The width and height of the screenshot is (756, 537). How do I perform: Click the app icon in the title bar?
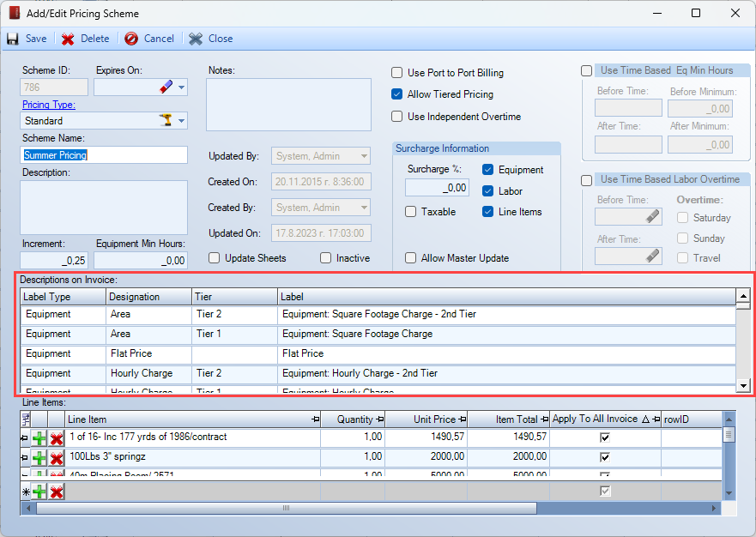[15, 13]
